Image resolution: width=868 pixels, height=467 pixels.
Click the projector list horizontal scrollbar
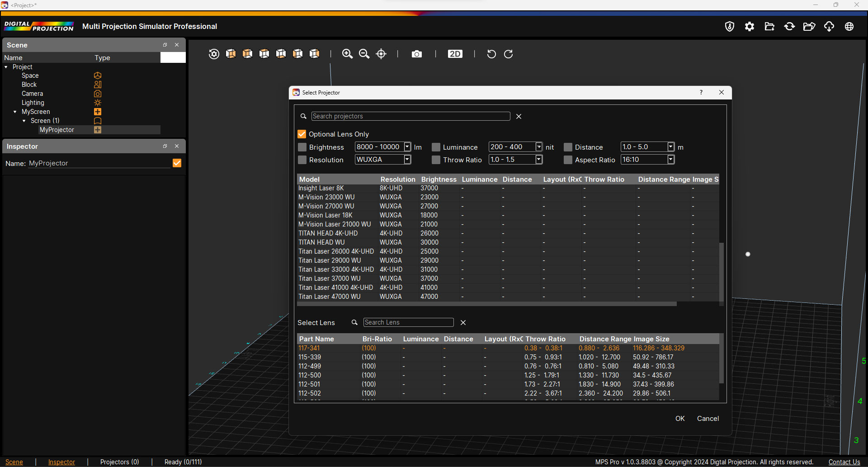[487, 304]
